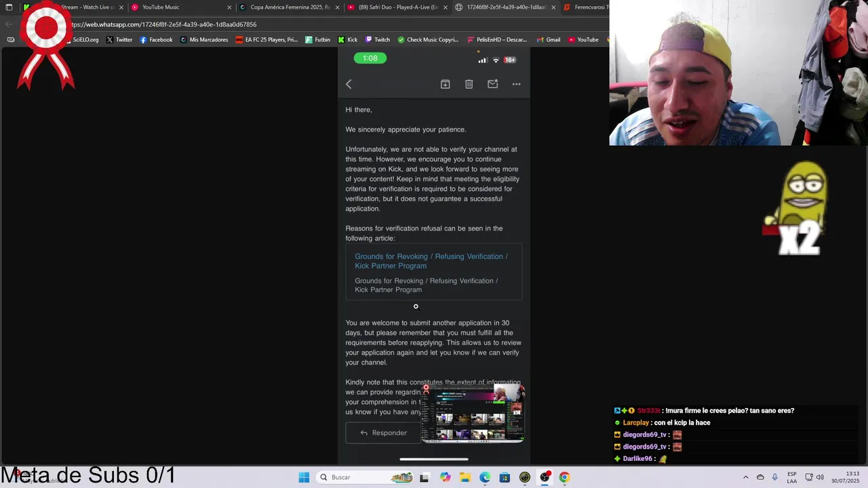The height and width of the screenshot is (488, 868).
Task: Close the Copa América Femenina tab
Action: (x=337, y=7)
